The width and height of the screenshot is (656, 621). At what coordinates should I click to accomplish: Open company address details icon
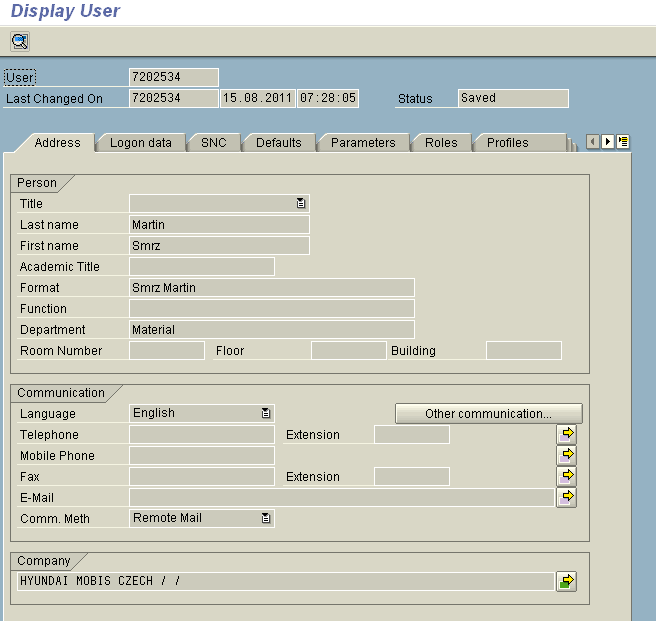(566, 581)
